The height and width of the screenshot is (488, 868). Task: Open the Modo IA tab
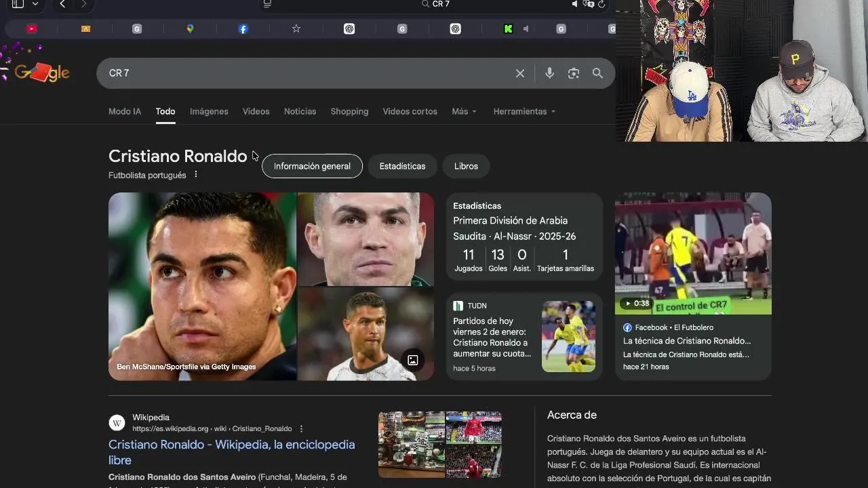pos(125,111)
